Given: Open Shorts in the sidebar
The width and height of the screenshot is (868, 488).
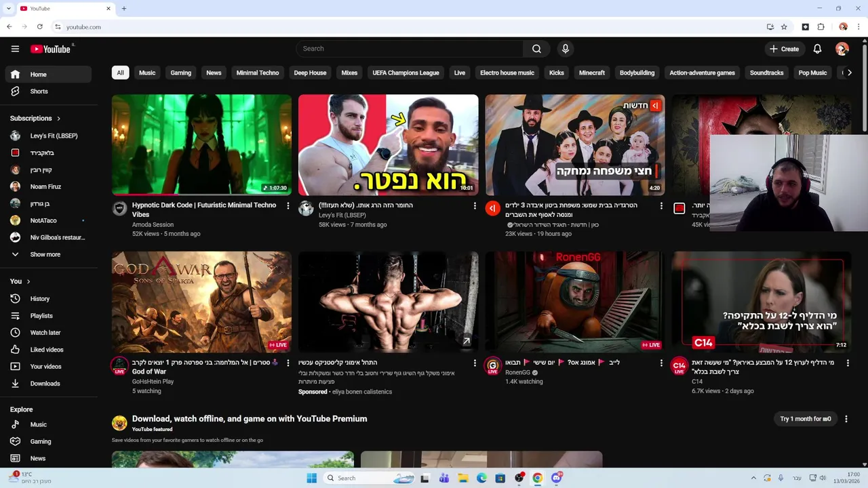Looking at the screenshot, I should [47, 91].
